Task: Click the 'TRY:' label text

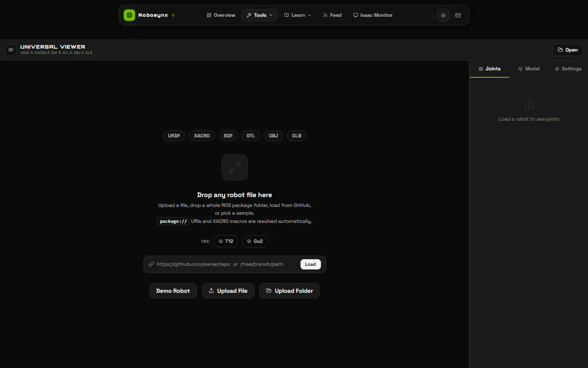Action: coord(205,242)
